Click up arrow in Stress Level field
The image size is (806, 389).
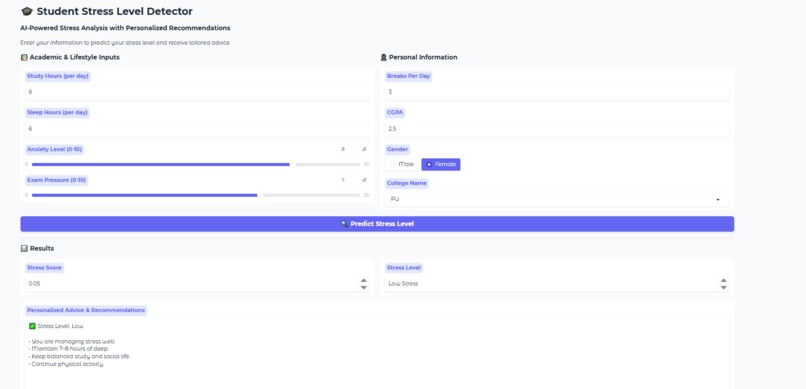723,281
